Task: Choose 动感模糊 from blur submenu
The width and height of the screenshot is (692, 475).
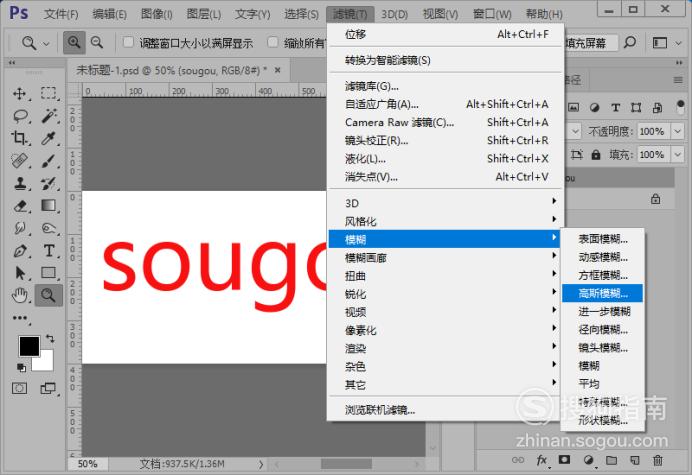Action: [602, 257]
